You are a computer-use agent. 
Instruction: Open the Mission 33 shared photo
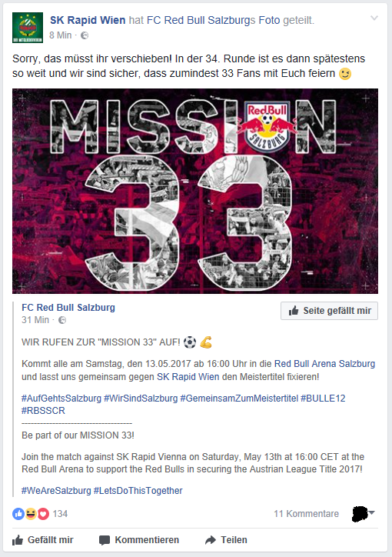pos(195,191)
